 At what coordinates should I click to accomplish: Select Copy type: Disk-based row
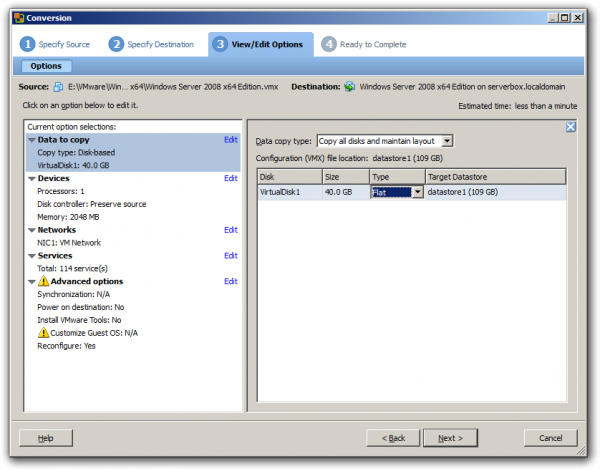[x=76, y=153]
